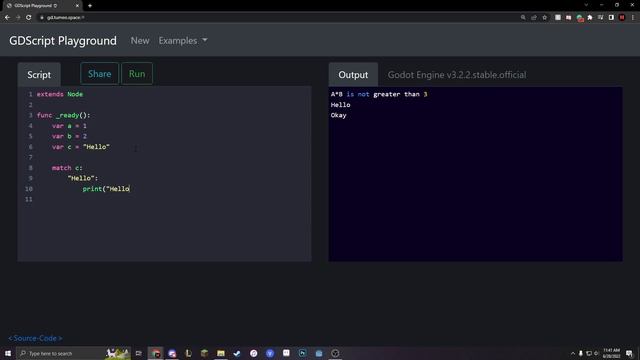640x360 pixels.
Task: Show hidden system tray icons
Action: tap(573, 353)
